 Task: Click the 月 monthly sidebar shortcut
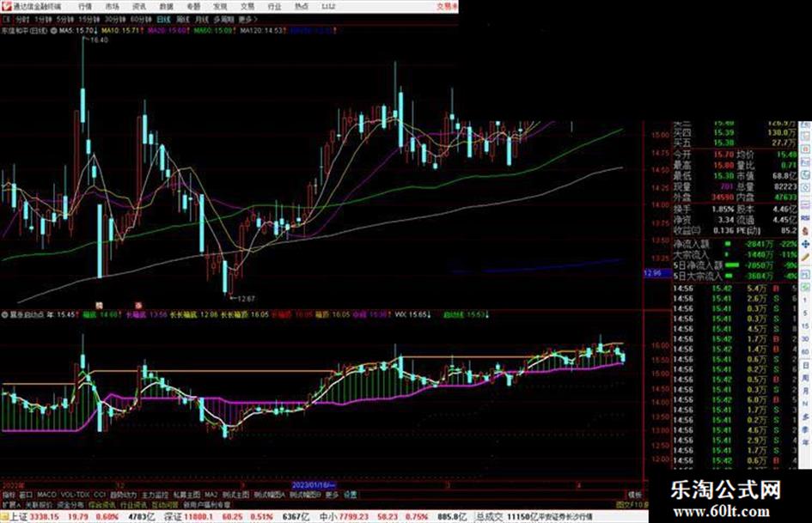point(805,392)
